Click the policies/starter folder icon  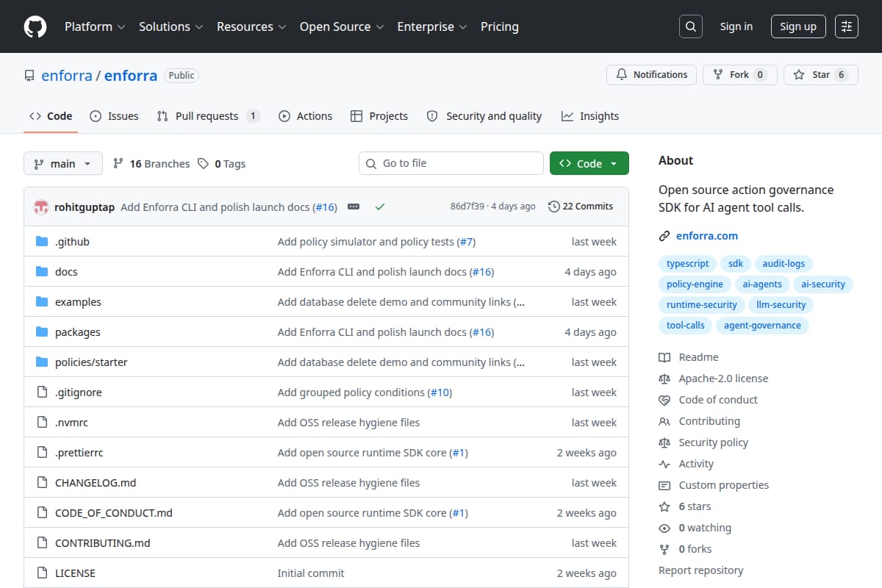[42, 362]
